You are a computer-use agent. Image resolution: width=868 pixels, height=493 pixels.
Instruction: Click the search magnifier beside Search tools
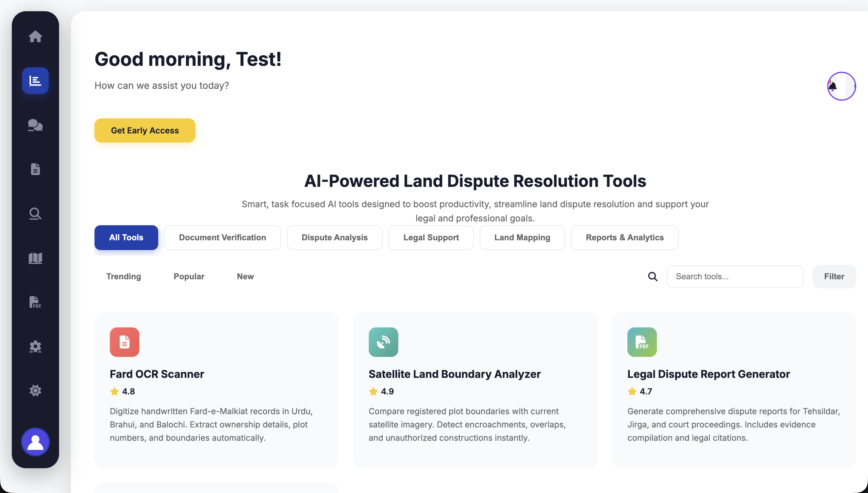tap(653, 277)
